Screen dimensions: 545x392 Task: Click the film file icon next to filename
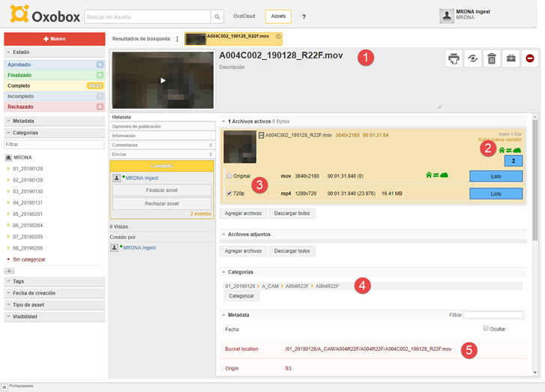coord(261,135)
